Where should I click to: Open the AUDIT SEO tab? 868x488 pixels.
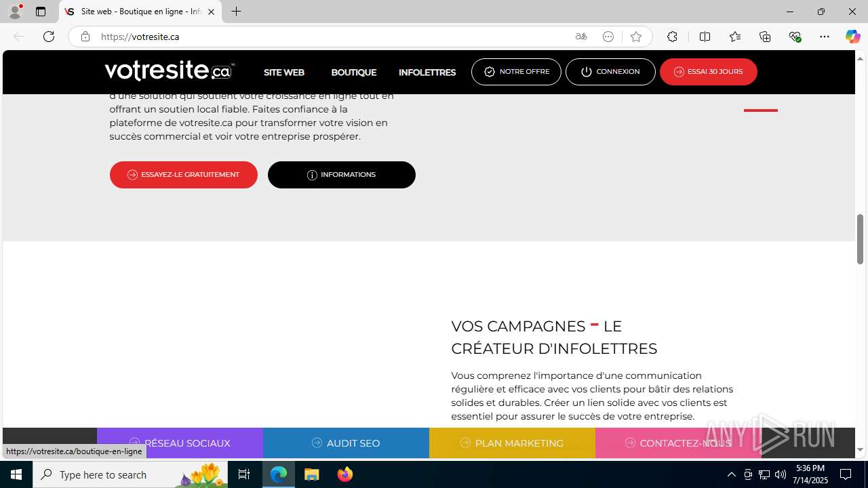(x=346, y=443)
